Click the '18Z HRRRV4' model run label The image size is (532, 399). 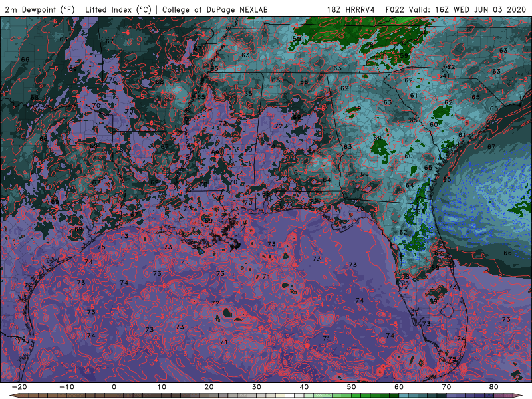[x=350, y=9]
